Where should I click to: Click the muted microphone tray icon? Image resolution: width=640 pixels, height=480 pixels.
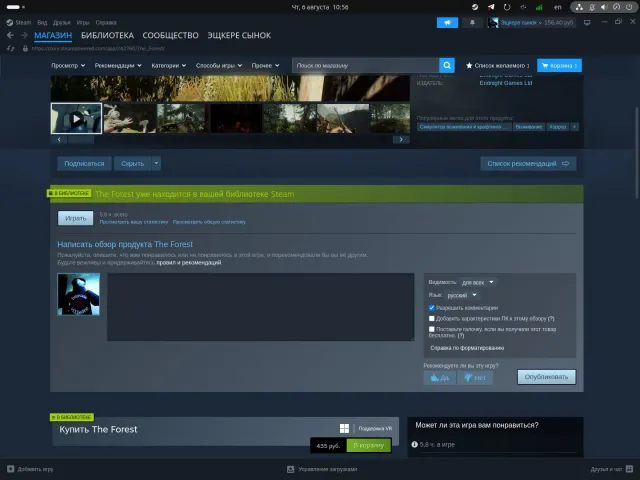[592, 7]
